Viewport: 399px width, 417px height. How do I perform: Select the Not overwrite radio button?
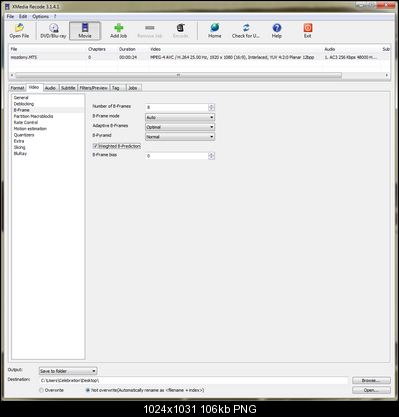[88, 390]
